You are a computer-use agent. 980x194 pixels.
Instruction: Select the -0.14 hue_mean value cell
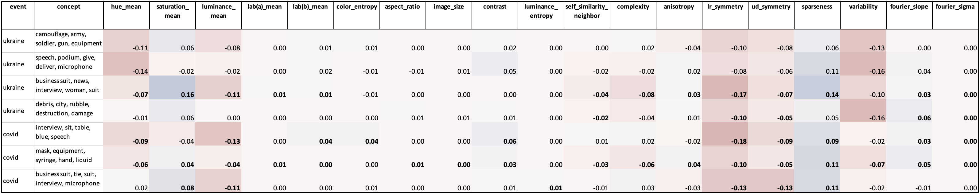coord(126,64)
